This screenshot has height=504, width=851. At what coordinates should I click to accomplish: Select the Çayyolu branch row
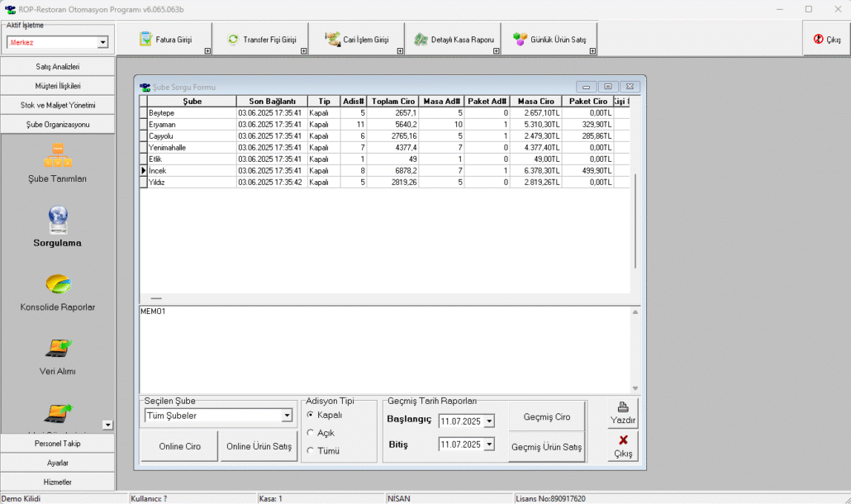[385, 136]
